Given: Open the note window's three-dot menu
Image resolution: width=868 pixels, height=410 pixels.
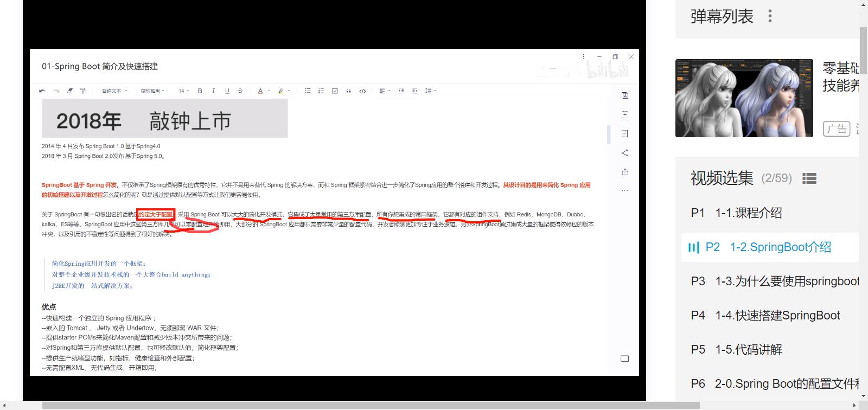Looking at the screenshot, I should click(x=584, y=56).
